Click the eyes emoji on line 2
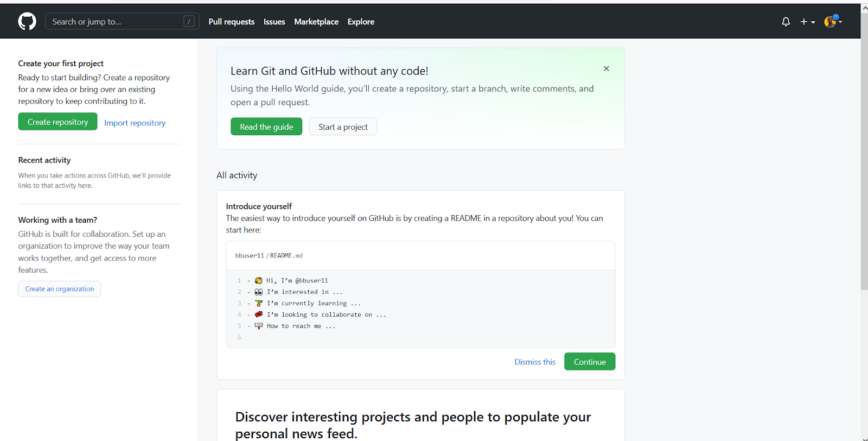The width and height of the screenshot is (868, 441). [x=259, y=292]
